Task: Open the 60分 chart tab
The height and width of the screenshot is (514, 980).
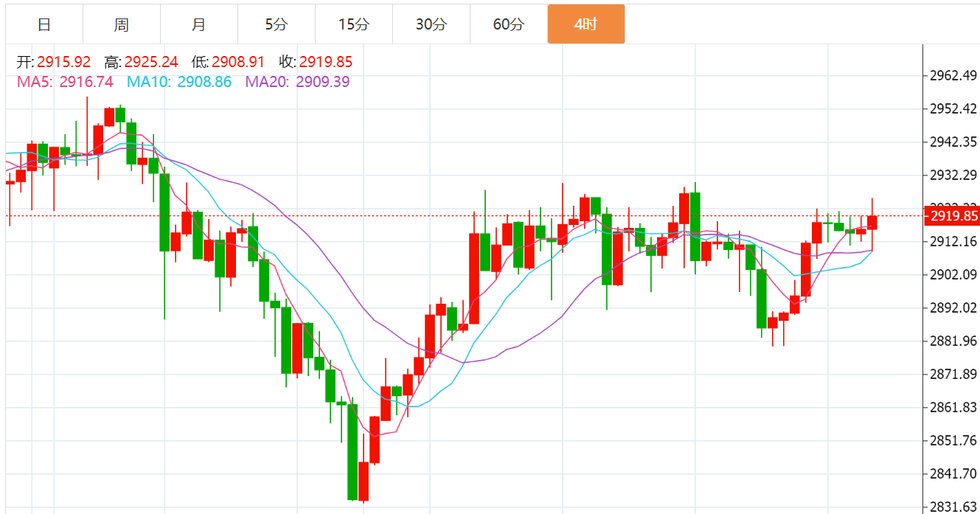Action: [x=509, y=24]
